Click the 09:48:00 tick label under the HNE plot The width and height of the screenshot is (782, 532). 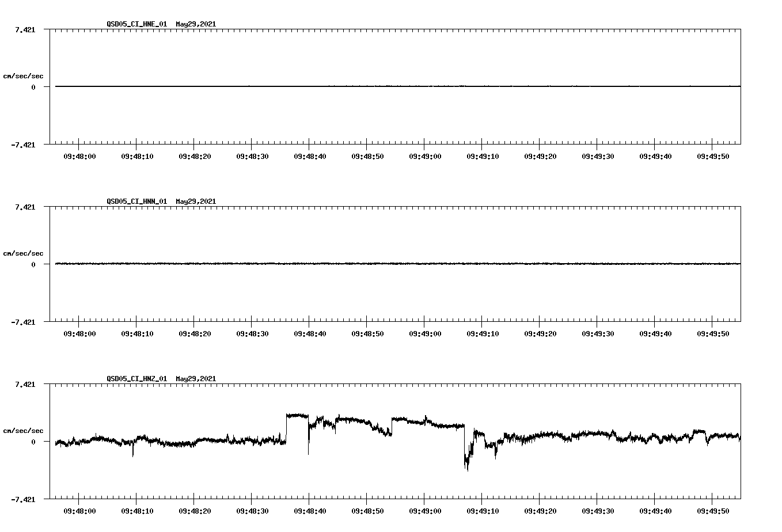[81, 155]
